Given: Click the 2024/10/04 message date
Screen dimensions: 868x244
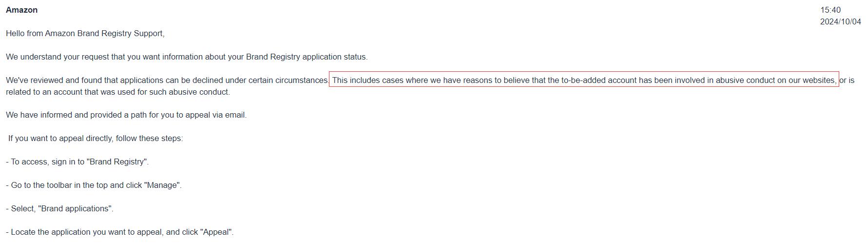Looking at the screenshot, I should [x=840, y=21].
